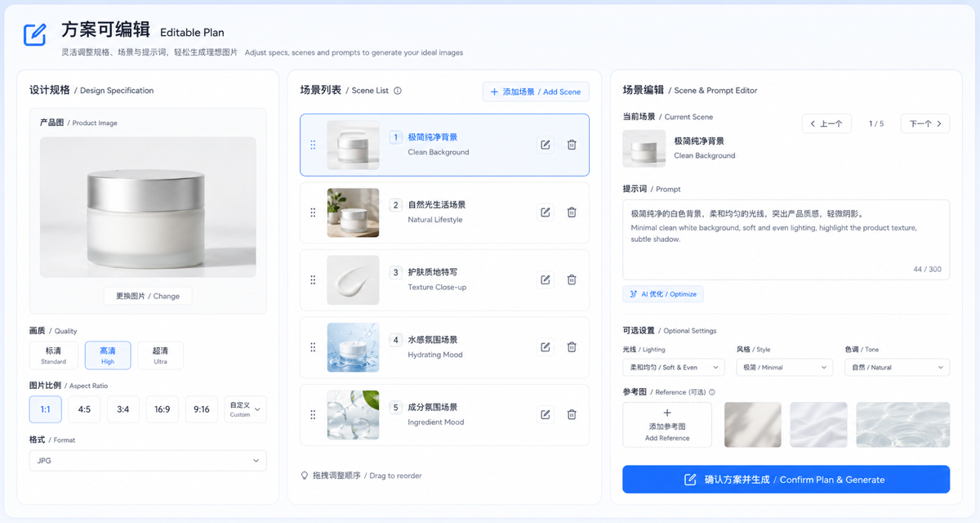This screenshot has width=980, height=523.
Task: Delete the Ingredient Mood scene
Action: tap(572, 414)
